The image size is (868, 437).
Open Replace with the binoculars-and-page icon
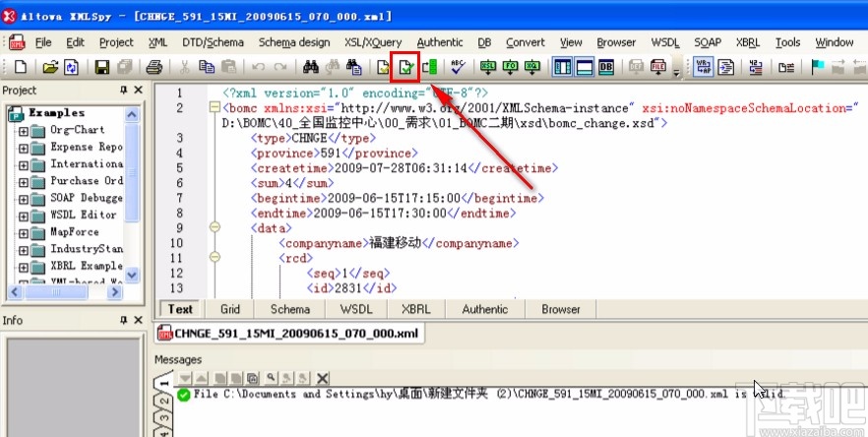pyautogui.click(x=353, y=67)
